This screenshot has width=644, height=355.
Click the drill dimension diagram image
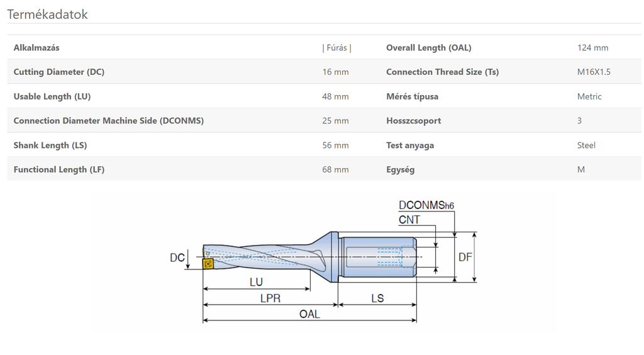click(324, 262)
